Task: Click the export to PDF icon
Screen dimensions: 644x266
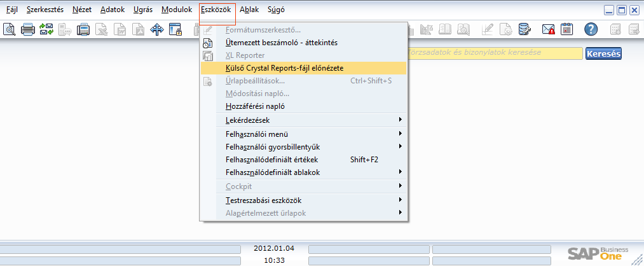Action: click(139, 29)
